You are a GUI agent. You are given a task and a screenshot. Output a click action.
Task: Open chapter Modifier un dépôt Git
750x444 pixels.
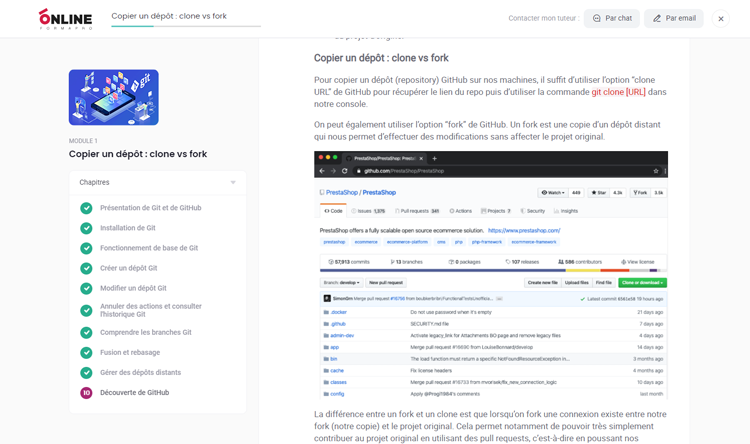pyautogui.click(x=133, y=288)
